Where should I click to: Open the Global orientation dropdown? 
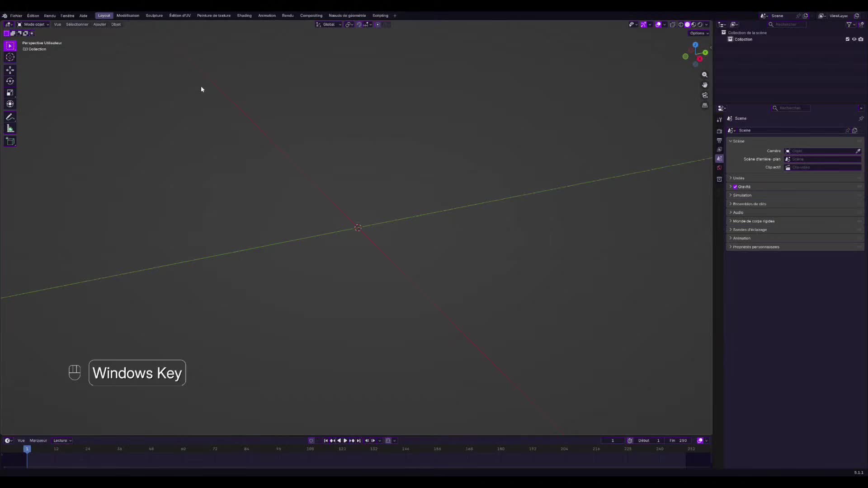coord(329,24)
